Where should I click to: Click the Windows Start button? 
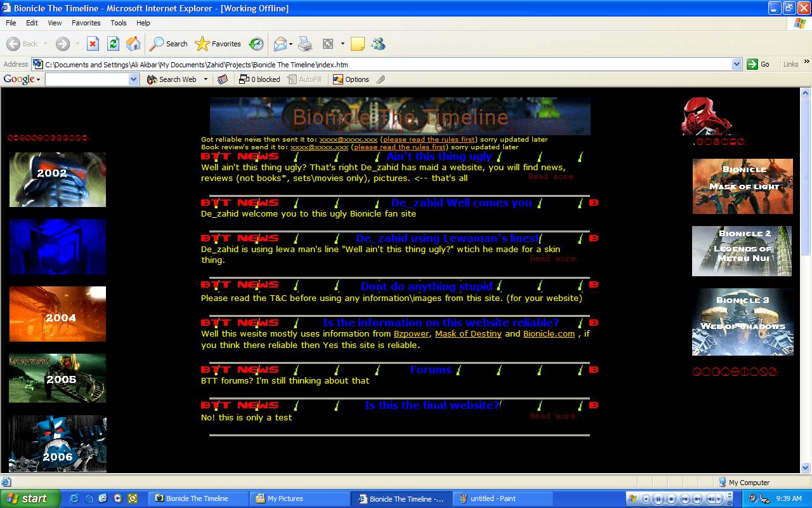(x=30, y=498)
